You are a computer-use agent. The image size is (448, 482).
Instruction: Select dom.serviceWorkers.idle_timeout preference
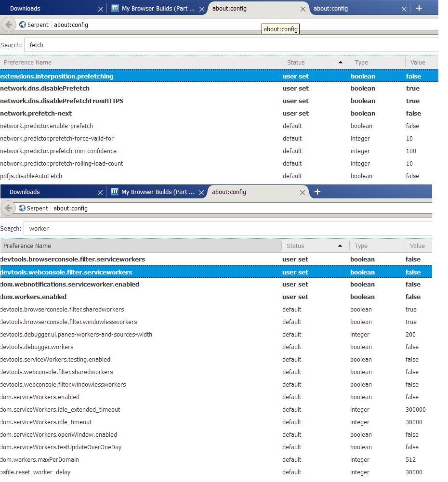[216, 422]
